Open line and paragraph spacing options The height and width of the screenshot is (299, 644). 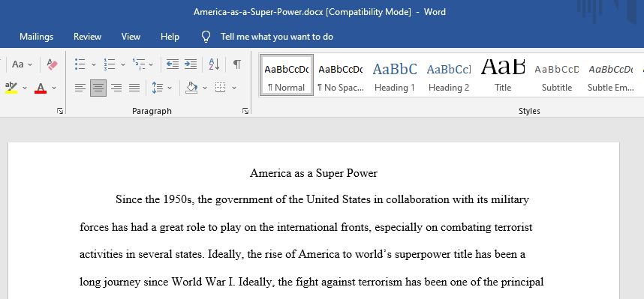click(158, 88)
